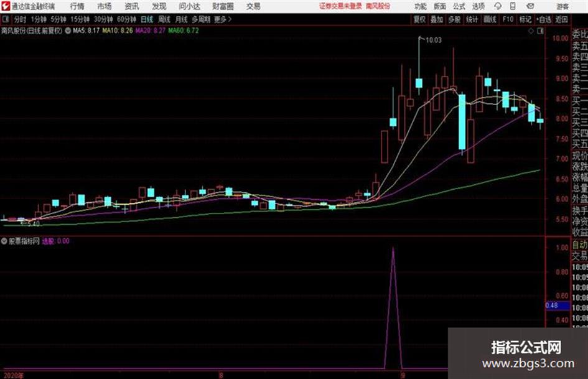Click the 游客 user label

point(562,6)
